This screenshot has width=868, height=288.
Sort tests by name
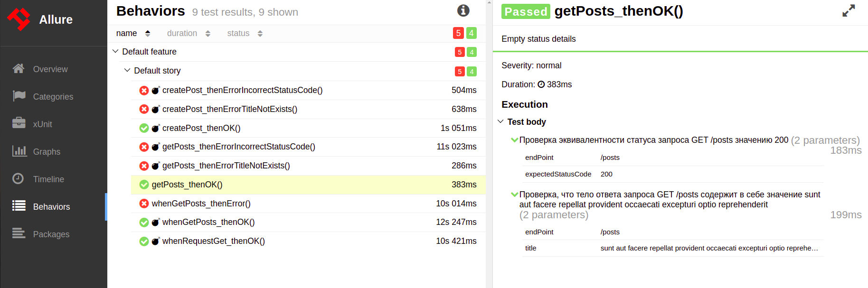(133, 33)
